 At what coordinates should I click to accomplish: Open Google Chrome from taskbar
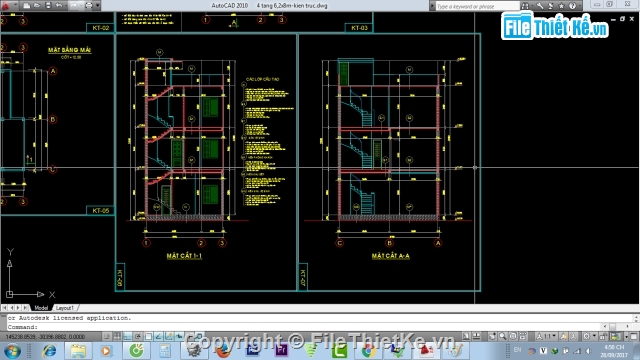tap(368, 351)
